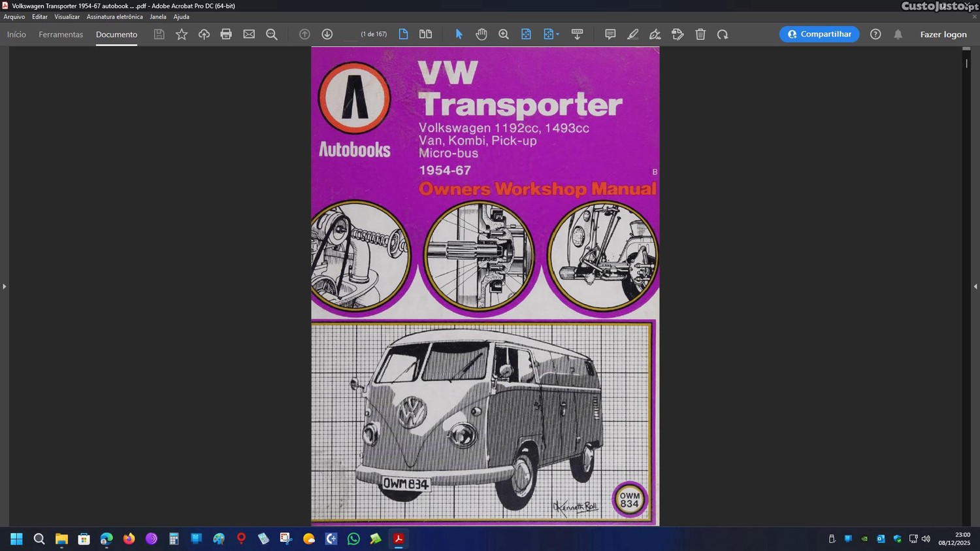Add a comment with the sticky note icon
This screenshot has width=980, height=551.
(x=610, y=35)
